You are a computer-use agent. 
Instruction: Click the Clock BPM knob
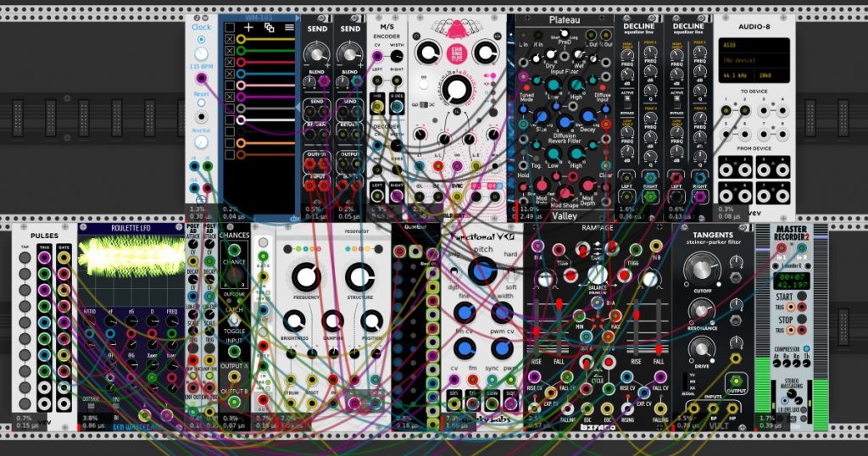coord(201,53)
